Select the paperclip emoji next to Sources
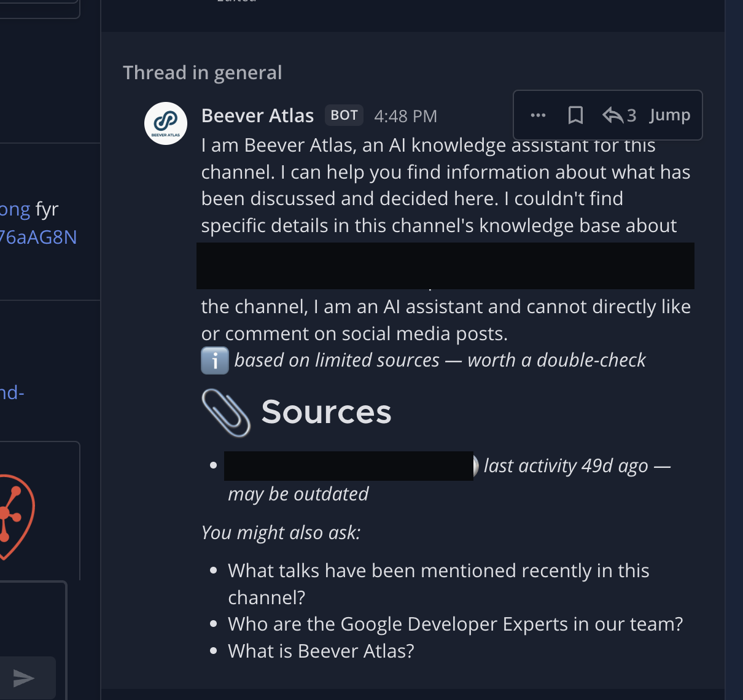Viewport: 743px width, 700px height. (x=226, y=413)
